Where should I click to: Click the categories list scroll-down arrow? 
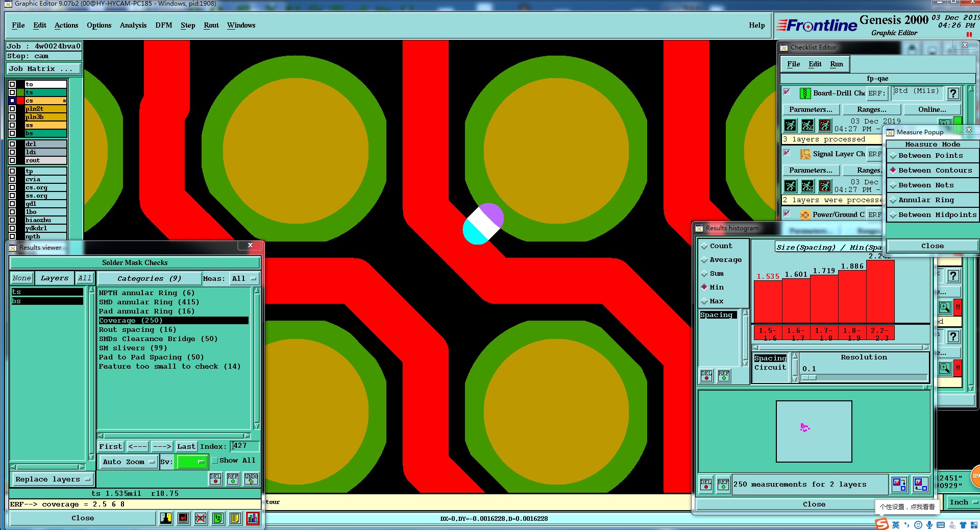pos(257,426)
